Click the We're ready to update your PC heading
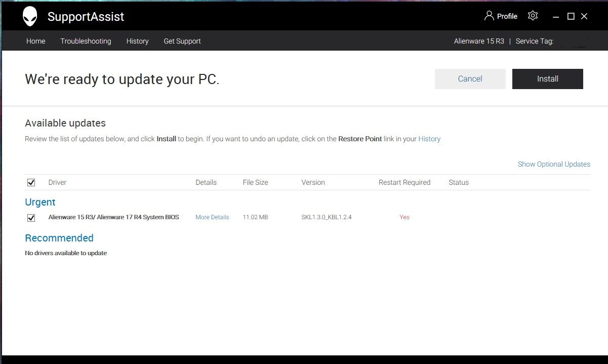 click(122, 79)
